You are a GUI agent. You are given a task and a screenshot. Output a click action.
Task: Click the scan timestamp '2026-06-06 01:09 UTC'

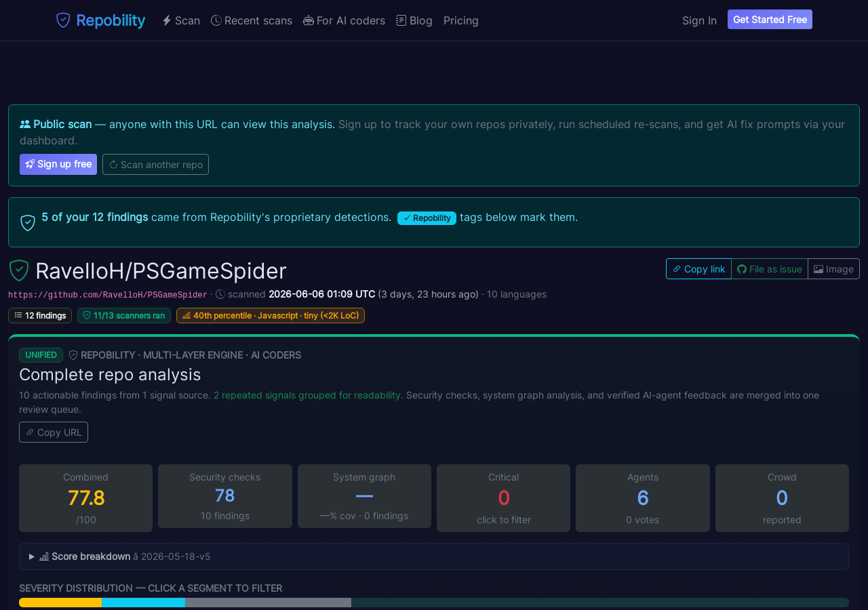click(321, 294)
